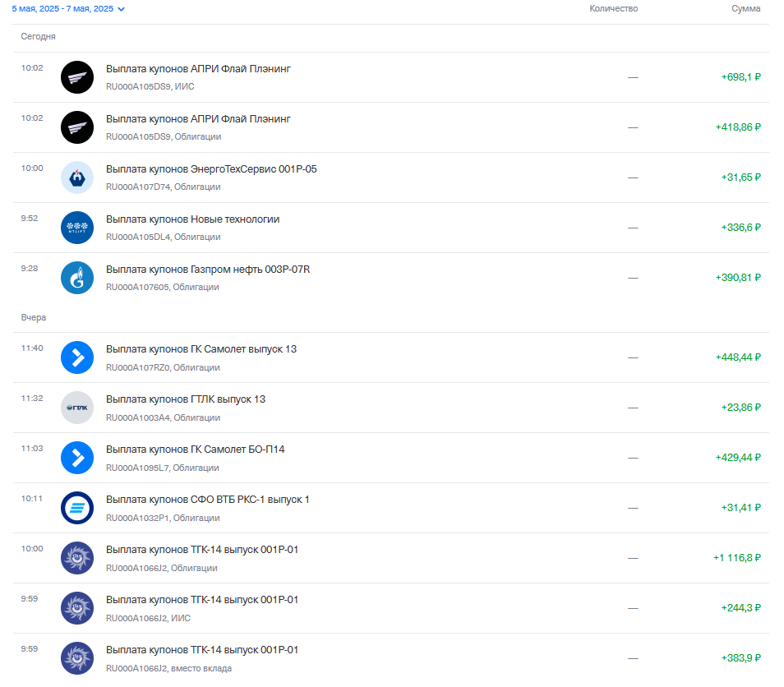784x687 pixels.
Task: Click the 11:40 timestamp
Action: coord(32,348)
